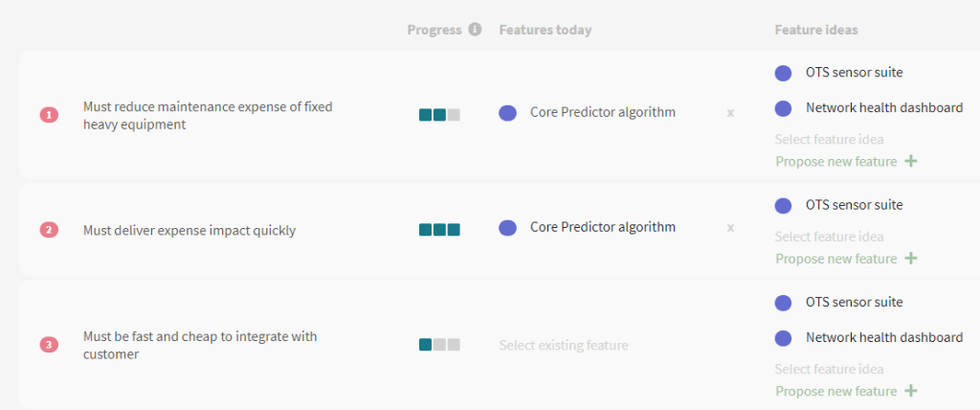This screenshot has width=980, height=410.
Task: Select the red number 1 badge
Action: tap(50, 115)
